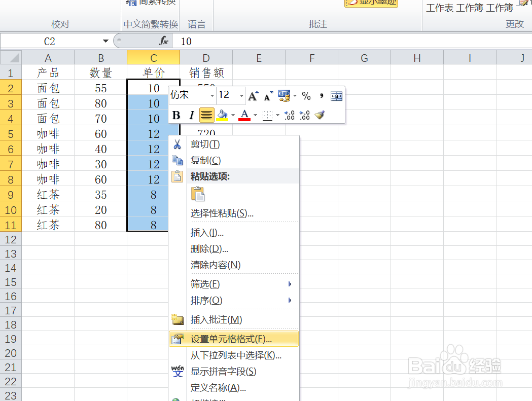Open the font size dropdown
This screenshot has width=532, height=401.
(240, 95)
